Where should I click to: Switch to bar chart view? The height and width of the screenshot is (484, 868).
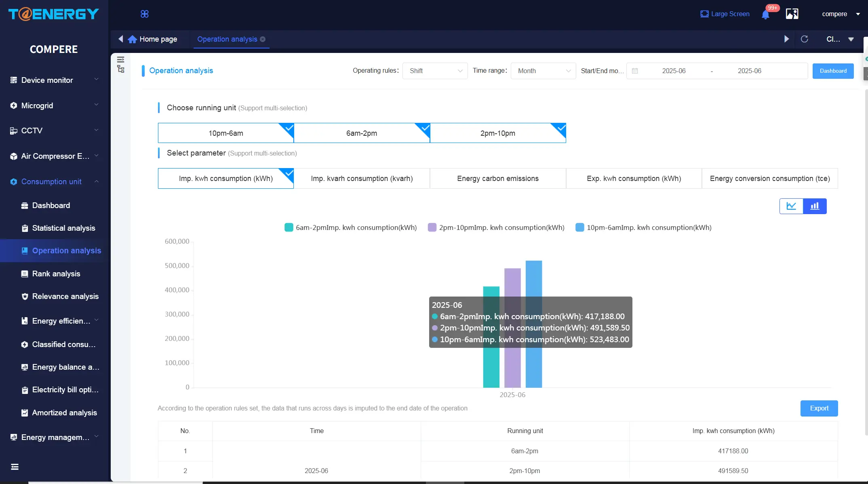click(x=815, y=206)
